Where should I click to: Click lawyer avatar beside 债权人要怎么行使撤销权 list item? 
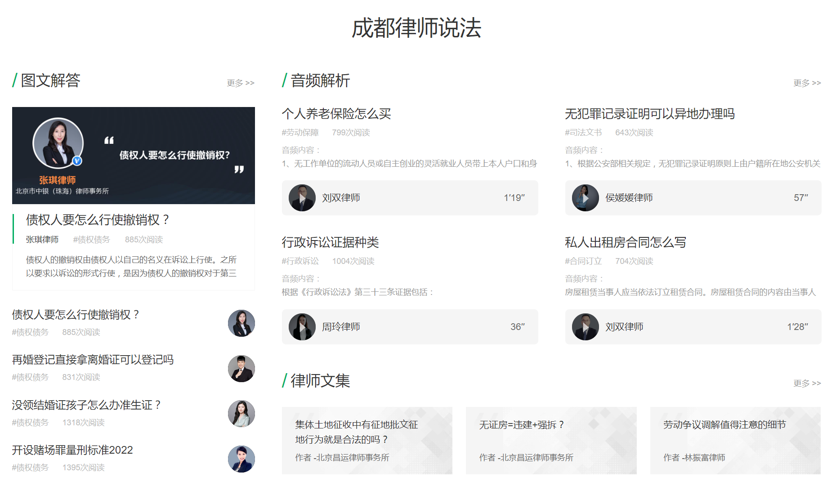pyautogui.click(x=241, y=323)
